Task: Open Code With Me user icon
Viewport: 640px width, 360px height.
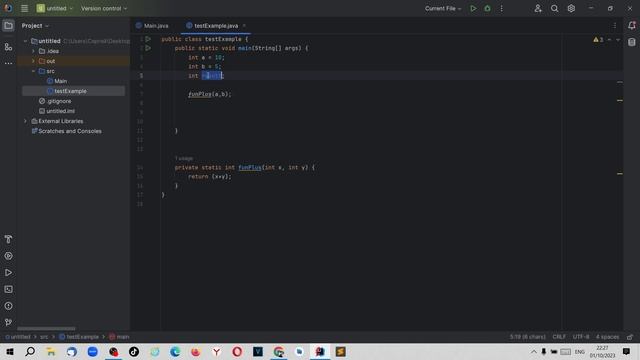Action: click(538, 8)
